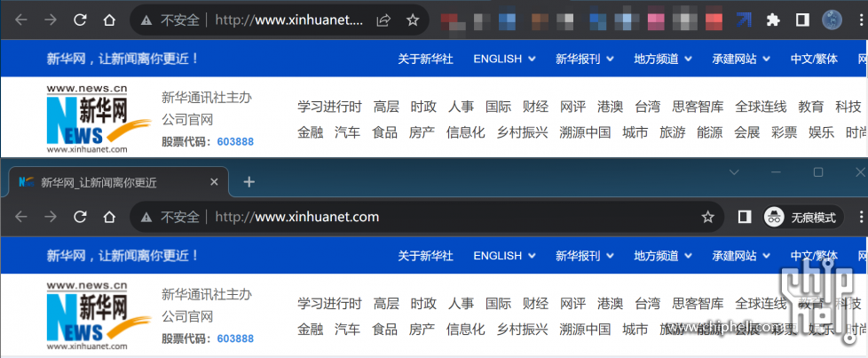Switch to 中文/繁体 in top window
Screen dimensions: 868x358
click(814, 59)
